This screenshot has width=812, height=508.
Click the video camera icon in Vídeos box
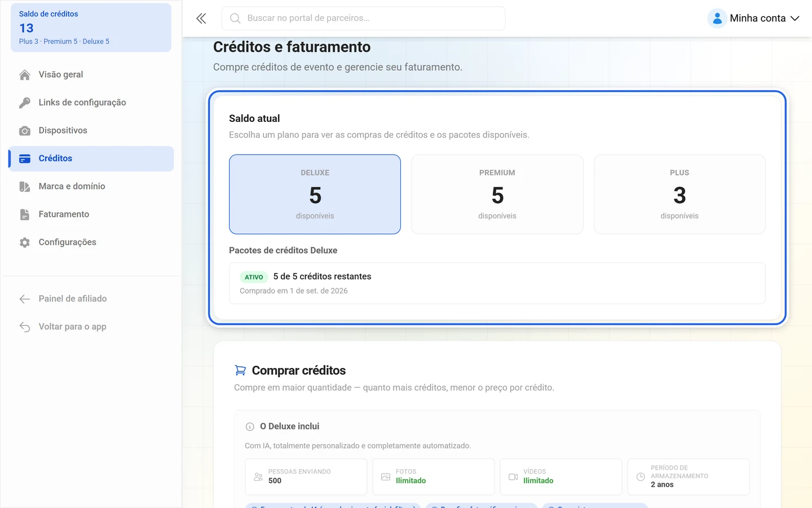[x=513, y=476]
